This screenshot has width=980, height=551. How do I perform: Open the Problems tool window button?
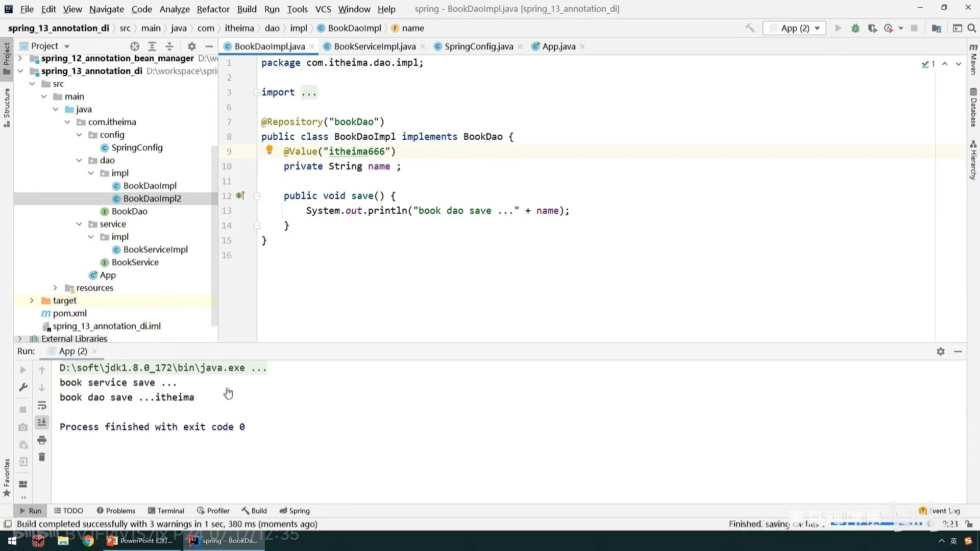(116, 511)
